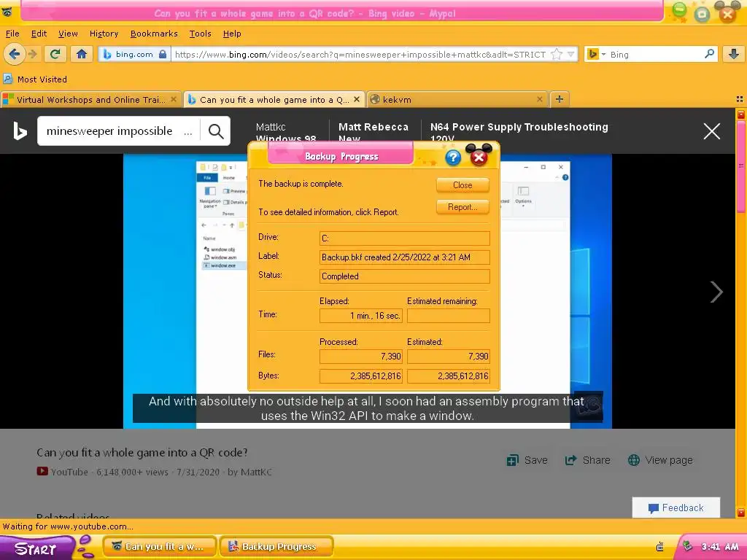Open the Bookmarks menu
This screenshot has width=747, height=560.
pos(154,34)
